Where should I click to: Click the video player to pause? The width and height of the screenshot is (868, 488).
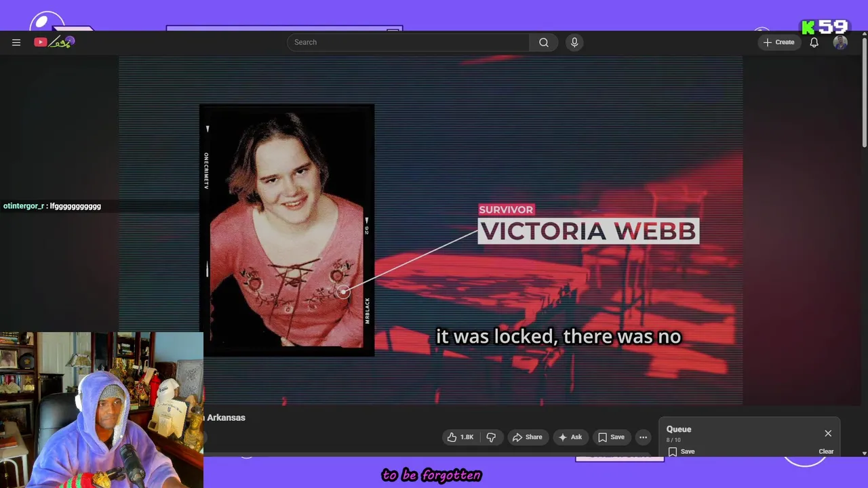click(431, 230)
